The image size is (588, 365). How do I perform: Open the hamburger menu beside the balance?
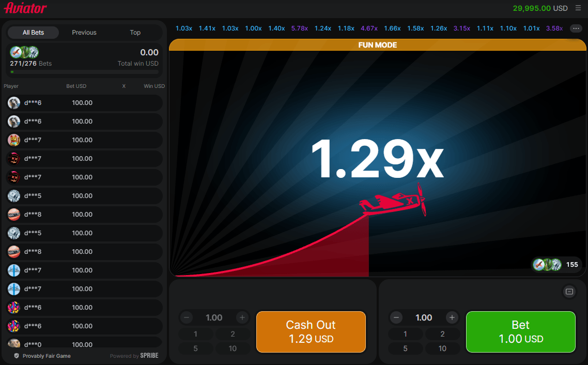(x=578, y=8)
